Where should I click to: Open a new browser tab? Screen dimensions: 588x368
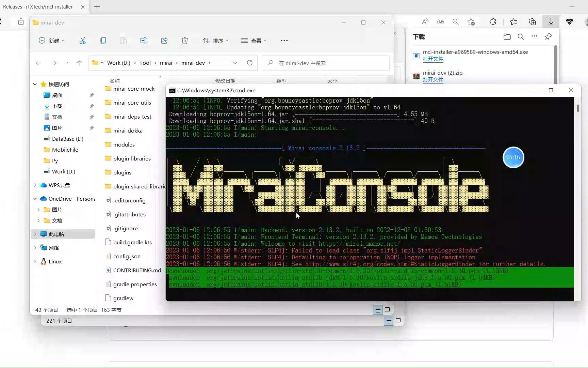click(97, 6)
